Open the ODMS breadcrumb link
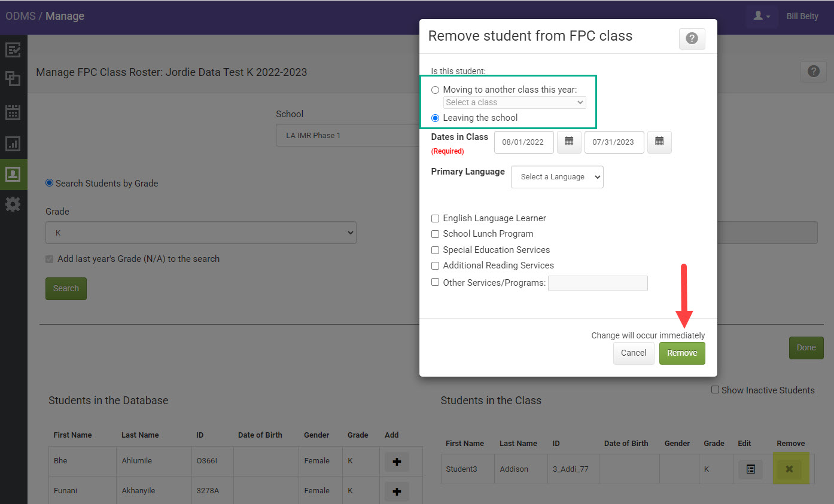834x504 pixels. (x=20, y=16)
